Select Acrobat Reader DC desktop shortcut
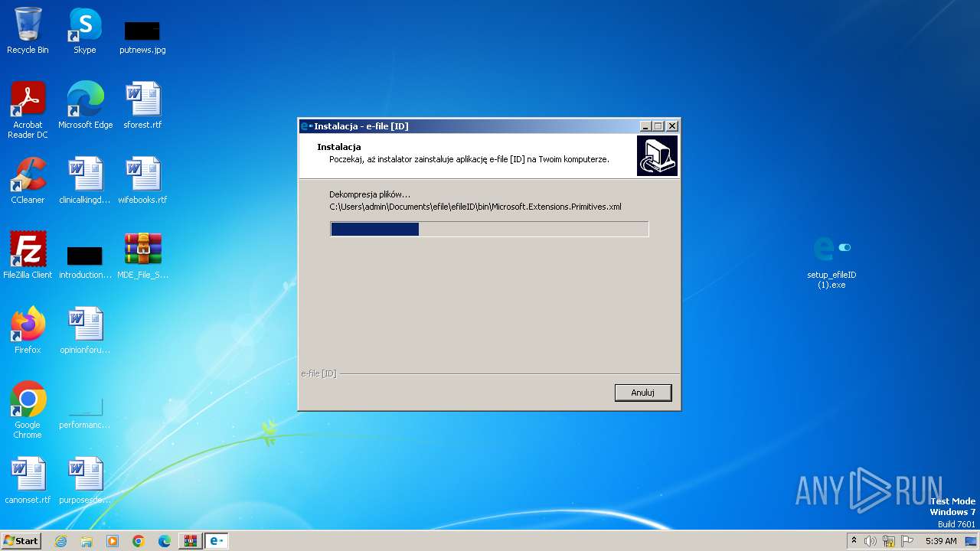 point(28,110)
